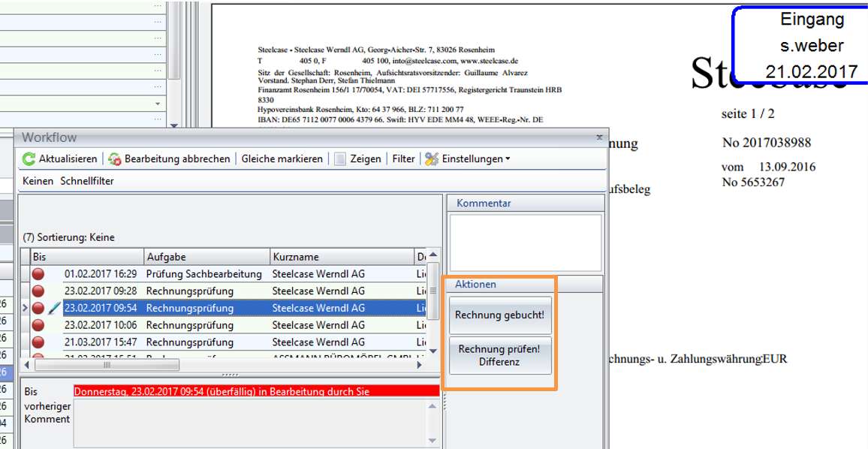Open the Einstellungen dropdown menu

tap(467, 159)
